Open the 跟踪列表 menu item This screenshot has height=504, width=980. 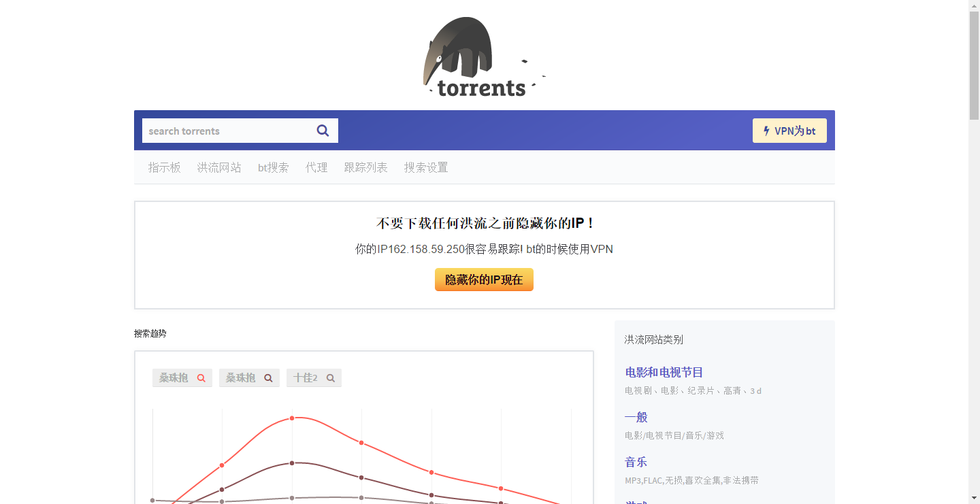pos(366,167)
